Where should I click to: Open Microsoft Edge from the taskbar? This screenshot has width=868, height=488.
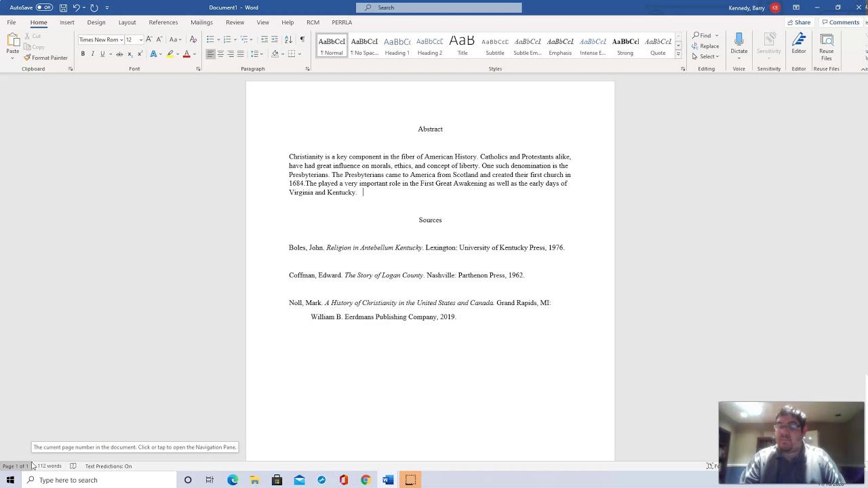tap(233, 480)
